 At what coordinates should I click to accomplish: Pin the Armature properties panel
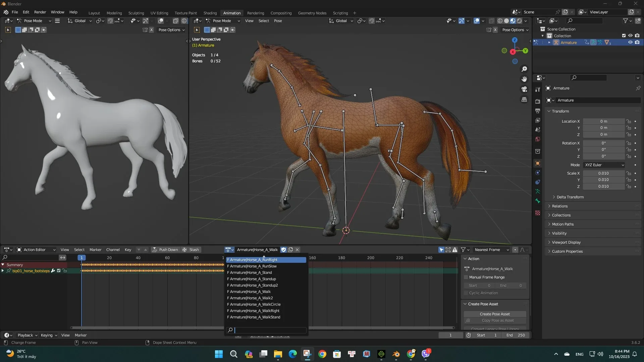[x=638, y=88]
